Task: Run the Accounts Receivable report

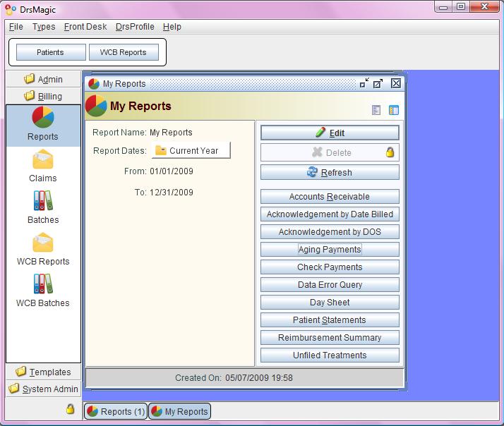Action: click(330, 196)
